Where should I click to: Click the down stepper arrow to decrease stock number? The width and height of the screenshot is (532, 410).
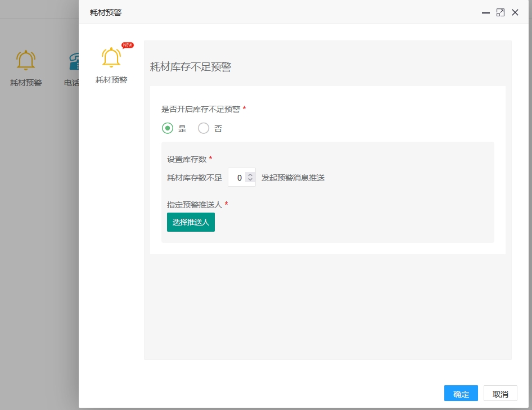click(x=250, y=180)
